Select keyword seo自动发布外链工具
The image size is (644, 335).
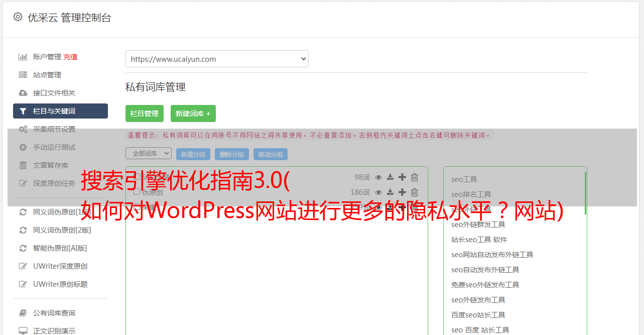tap(485, 270)
